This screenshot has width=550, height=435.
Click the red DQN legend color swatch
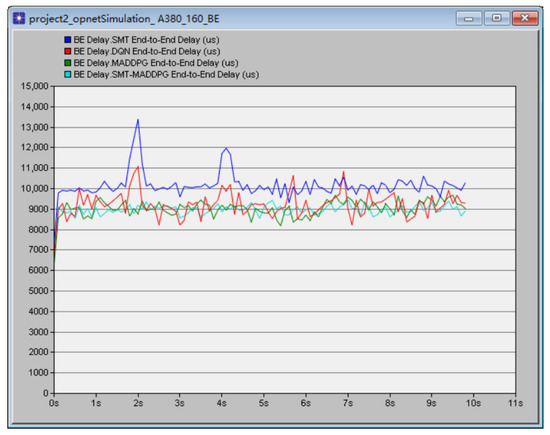pos(68,51)
